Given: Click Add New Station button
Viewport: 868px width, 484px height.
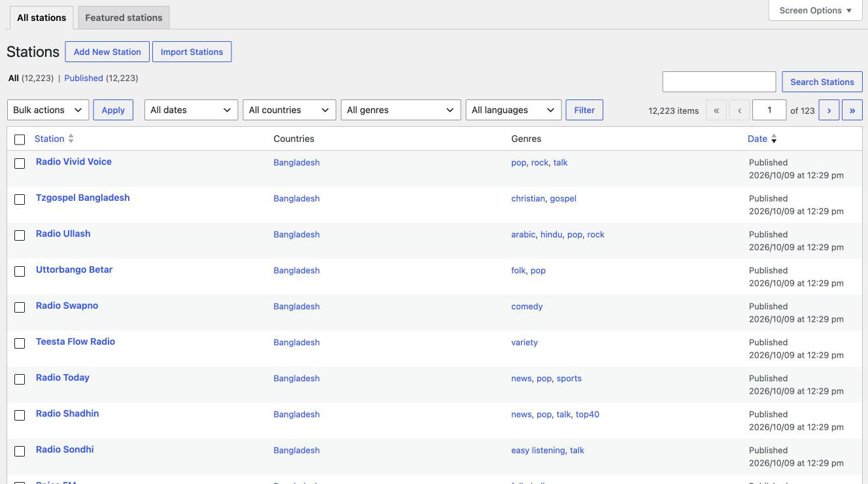Looking at the screenshot, I should [107, 52].
